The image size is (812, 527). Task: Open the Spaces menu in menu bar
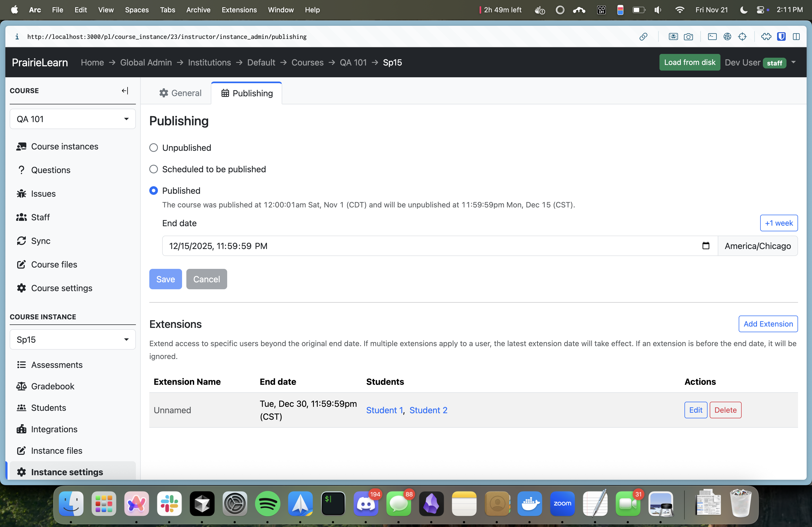pos(137,10)
